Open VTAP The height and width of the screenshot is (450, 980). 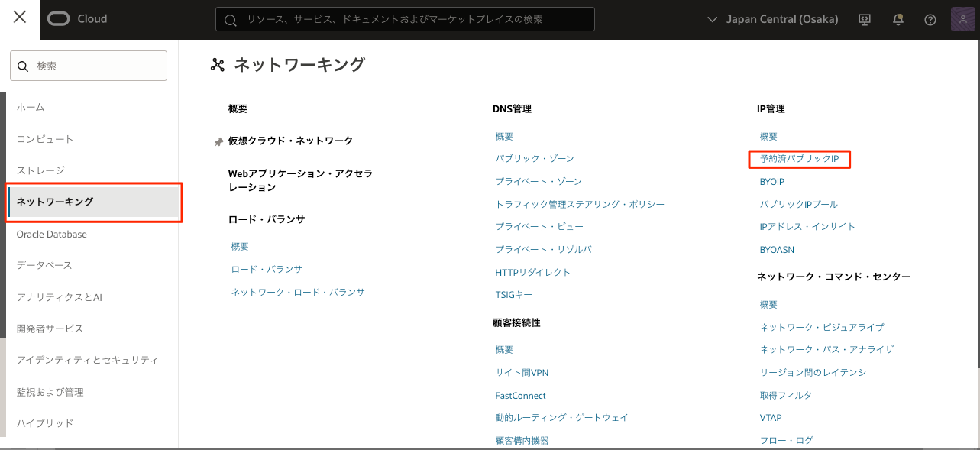pyautogui.click(x=771, y=418)
